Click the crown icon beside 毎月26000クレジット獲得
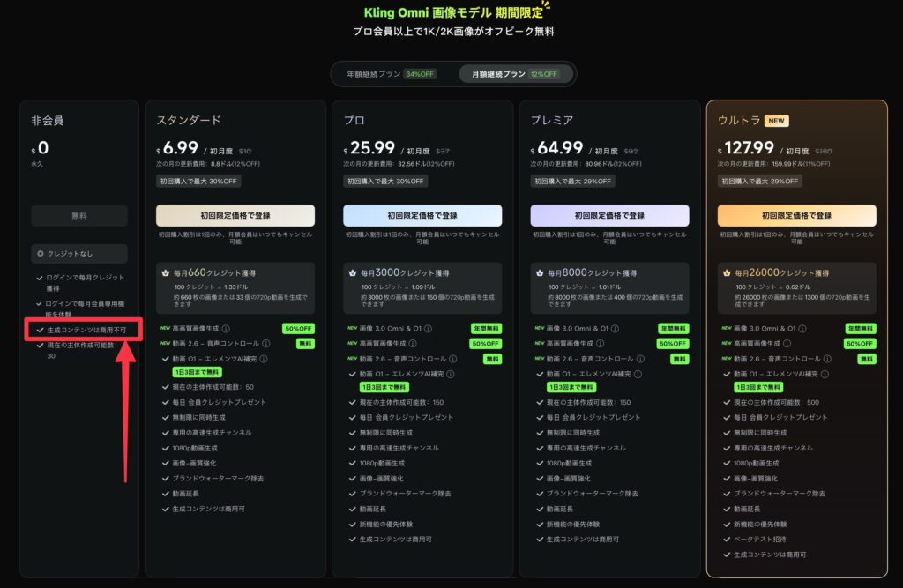 727,273
